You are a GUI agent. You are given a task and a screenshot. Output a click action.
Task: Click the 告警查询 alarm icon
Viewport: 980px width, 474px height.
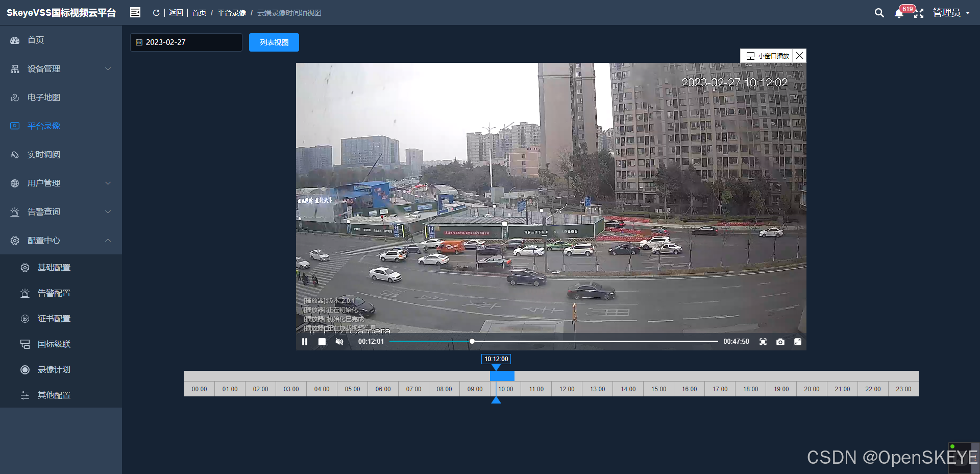(15, 211)
